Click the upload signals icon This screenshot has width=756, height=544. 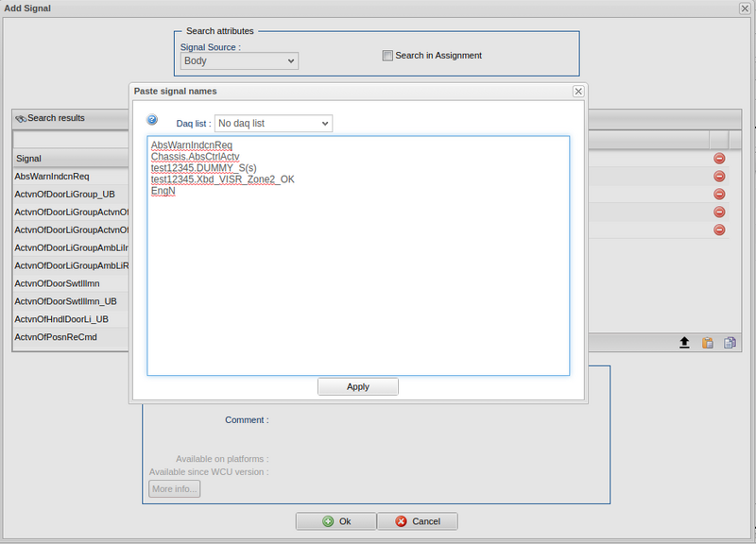click(x=684, y=342)
